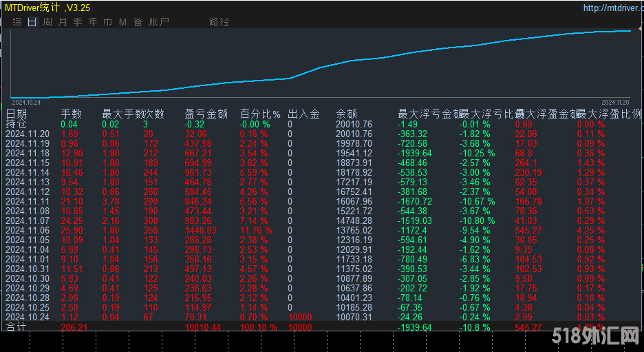Select the 2024.11.08 date row
Image resolution: width=644 pixels, height=352 pixels.
click(x=28, y=211)
